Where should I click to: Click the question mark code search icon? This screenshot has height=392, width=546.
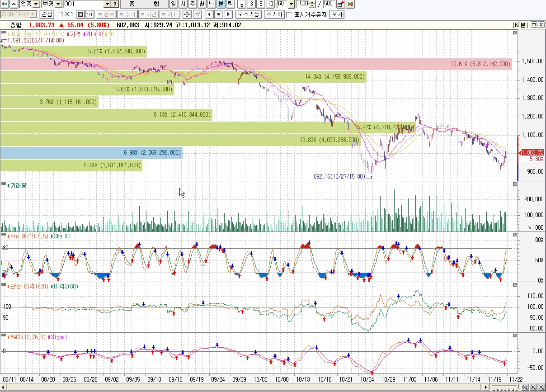point(115,4)
